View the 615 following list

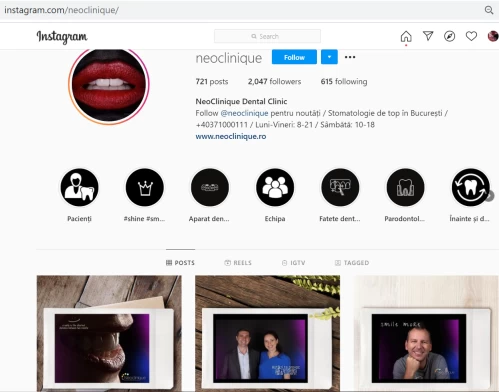(x=344, y=82)
